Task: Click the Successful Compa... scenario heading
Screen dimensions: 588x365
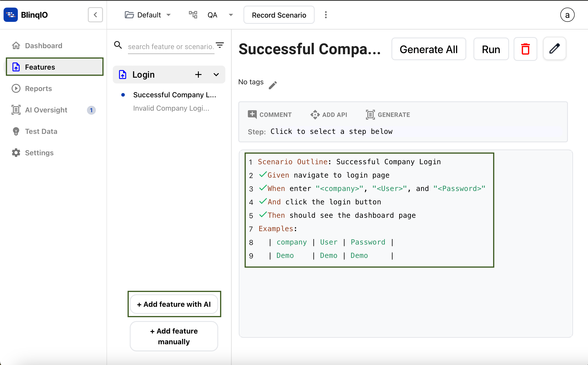Action: [310, 49]
